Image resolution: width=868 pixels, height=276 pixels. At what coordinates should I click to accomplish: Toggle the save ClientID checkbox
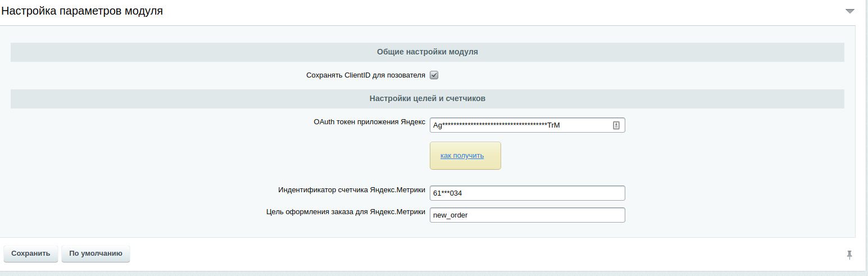point(434,75)
